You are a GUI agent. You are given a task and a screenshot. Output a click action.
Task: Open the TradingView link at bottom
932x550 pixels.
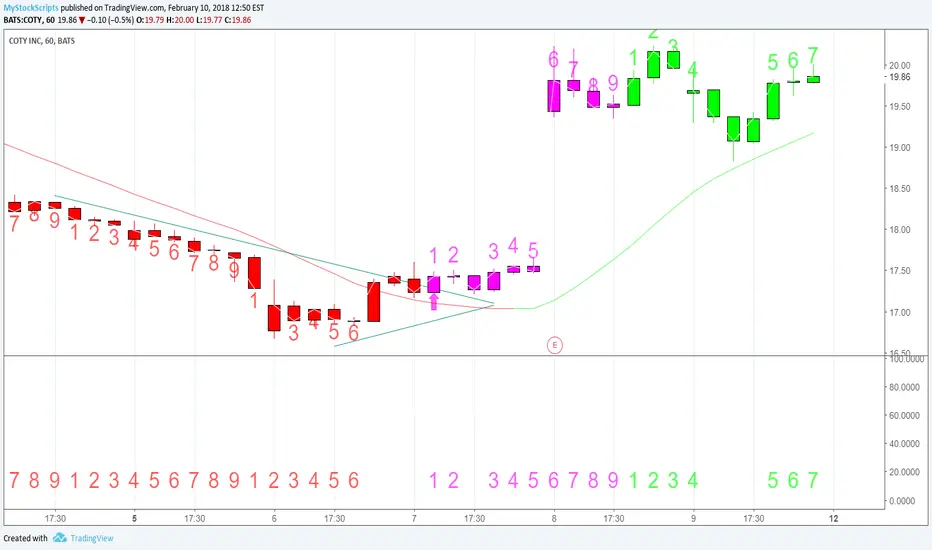[x=92, y=538]
